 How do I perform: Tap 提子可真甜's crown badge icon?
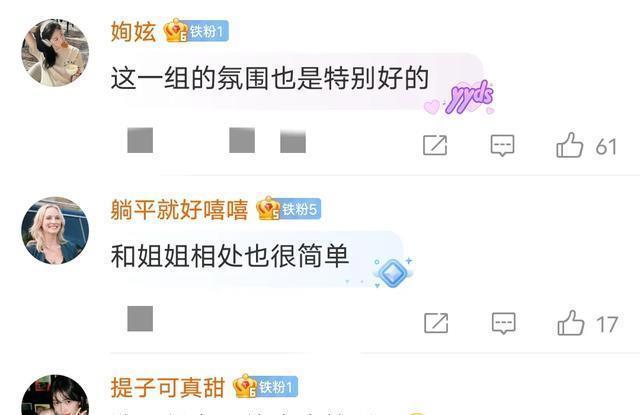tap(245, 386)
